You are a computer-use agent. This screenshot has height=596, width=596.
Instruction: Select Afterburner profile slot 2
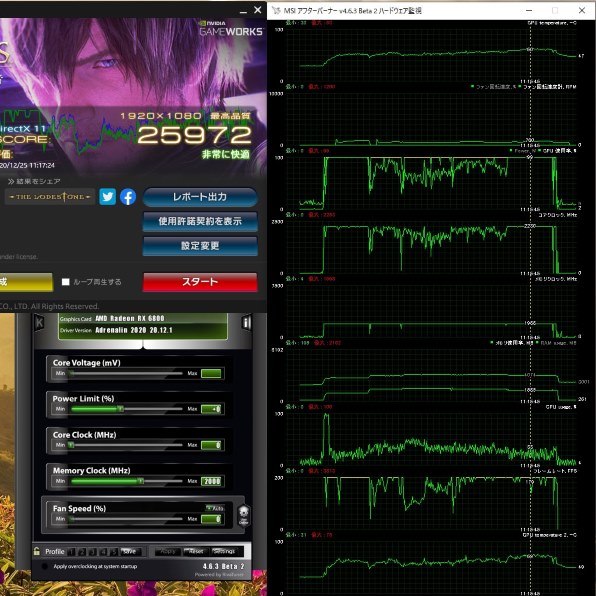click(82, 552)
